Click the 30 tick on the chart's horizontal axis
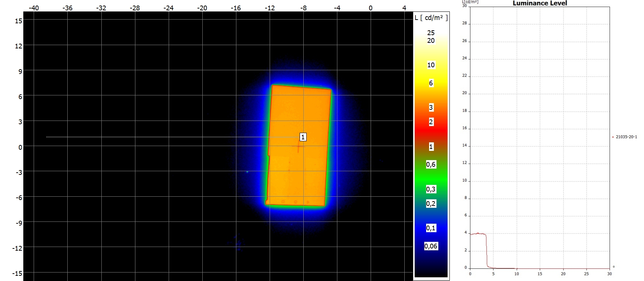Viewport: 644px width, 281px height. pyautogui.click(x=609, y=274)
